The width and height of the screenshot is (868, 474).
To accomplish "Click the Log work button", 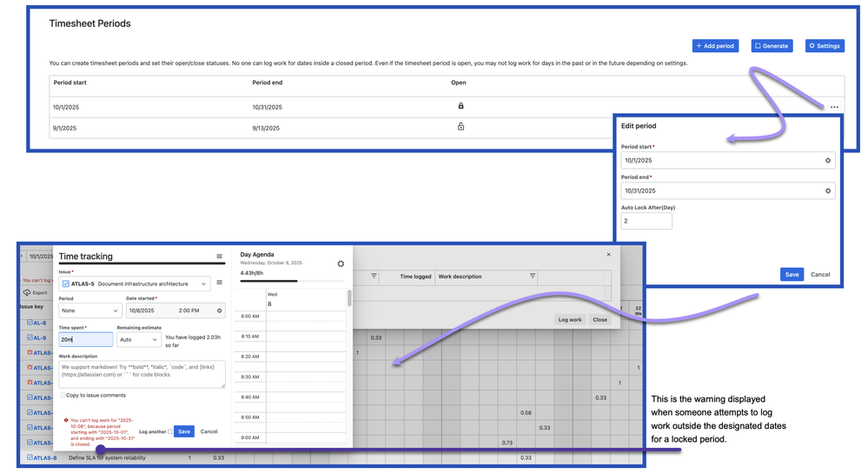I will [570, 319].
